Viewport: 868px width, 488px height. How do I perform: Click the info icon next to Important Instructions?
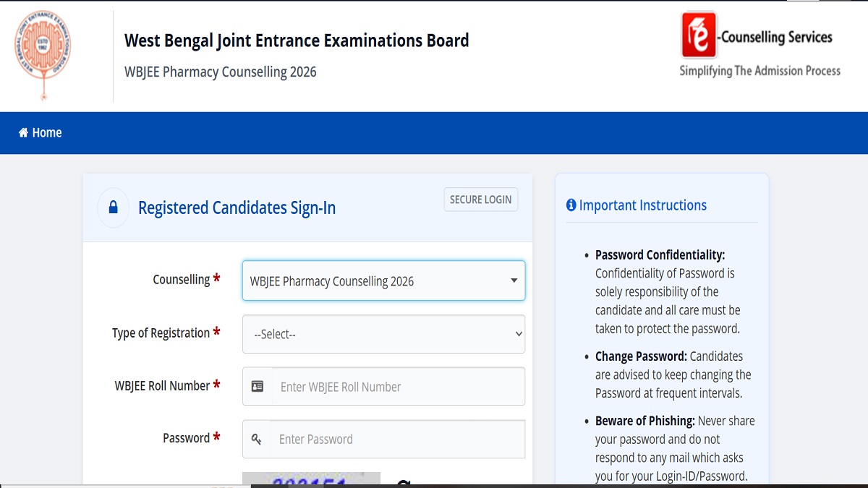pyautogui.click(x=571, y=205)
